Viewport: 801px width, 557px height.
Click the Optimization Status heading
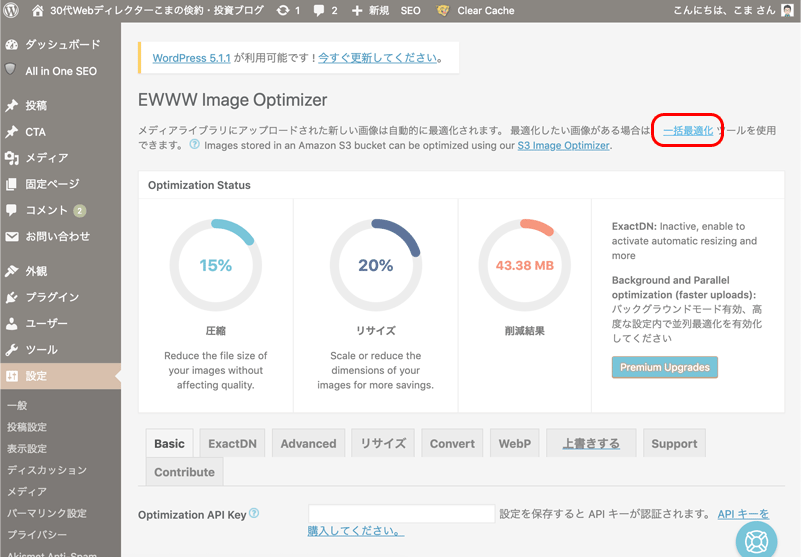(199, 185)
